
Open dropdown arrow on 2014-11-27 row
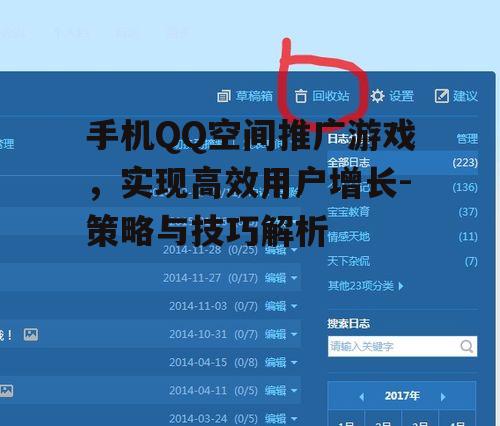tap(294, 278)
